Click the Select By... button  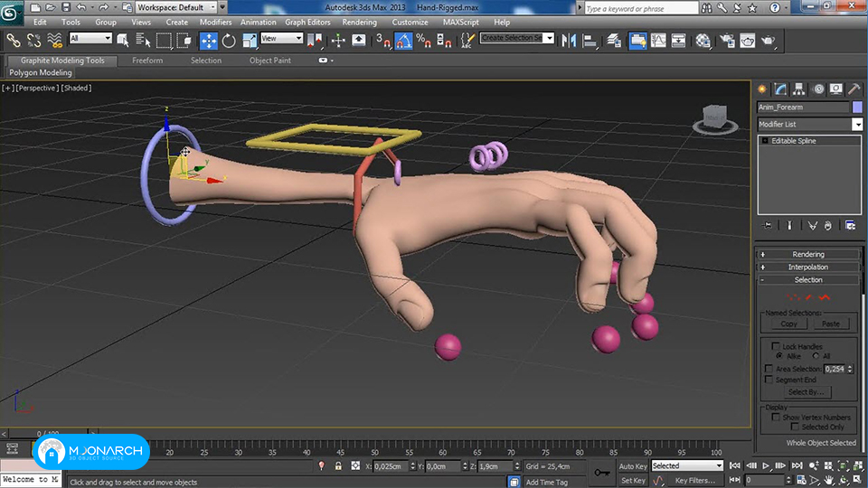806,391
